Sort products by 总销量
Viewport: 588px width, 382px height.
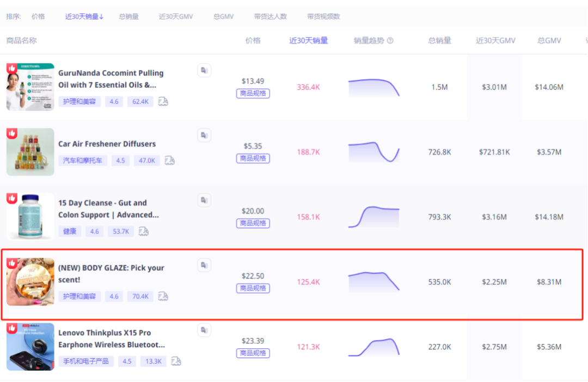[129, 16]
